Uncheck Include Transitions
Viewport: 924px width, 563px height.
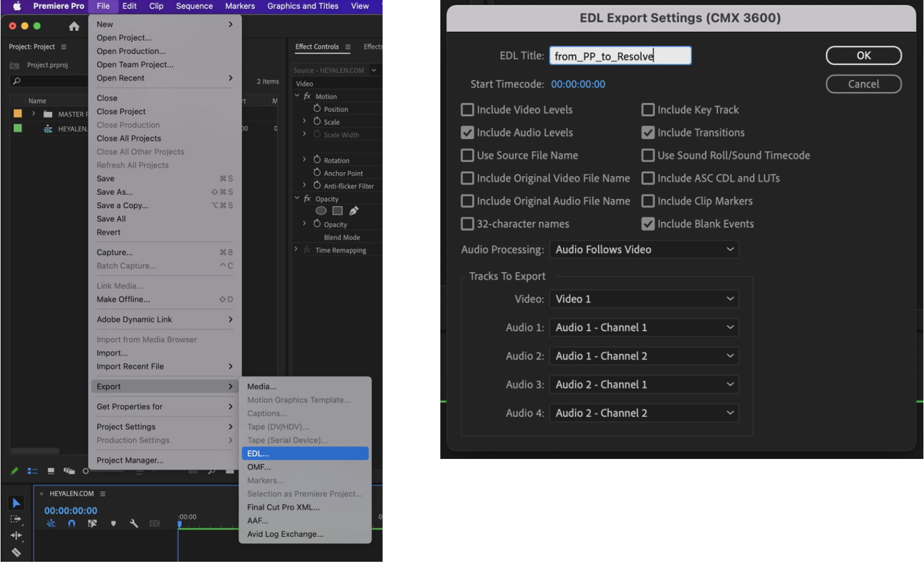click(648, 133)
